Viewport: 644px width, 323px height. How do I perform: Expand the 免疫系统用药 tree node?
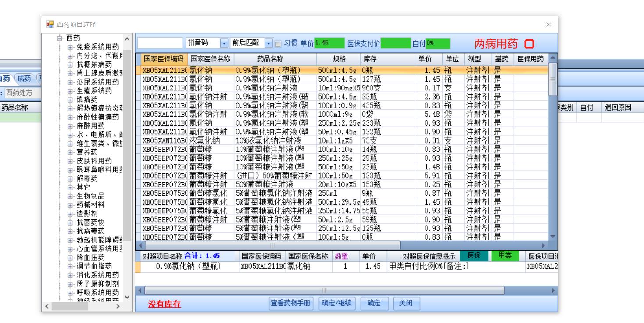click(x=70, y=47)
